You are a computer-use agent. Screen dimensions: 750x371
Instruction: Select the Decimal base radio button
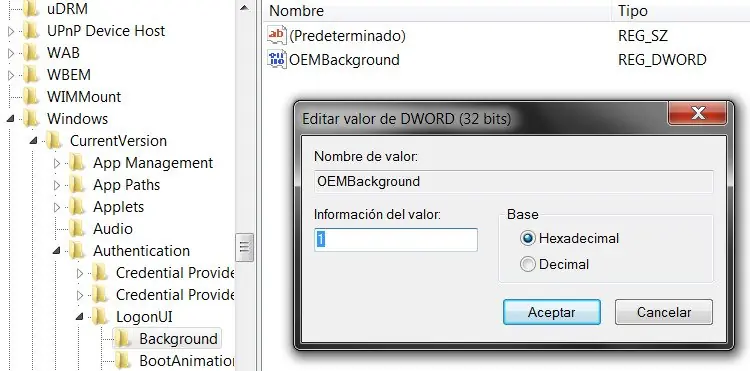point(528,264)
